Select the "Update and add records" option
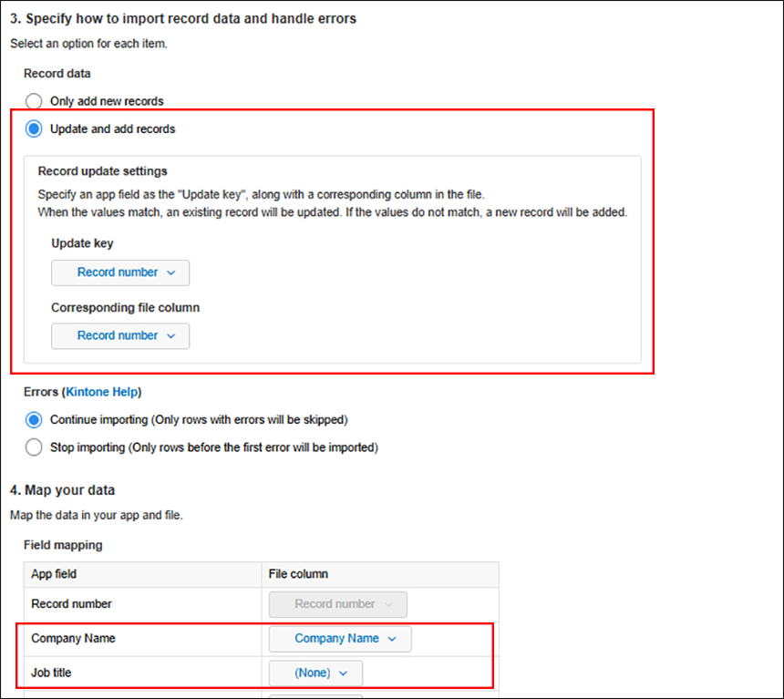 (34, 128)
